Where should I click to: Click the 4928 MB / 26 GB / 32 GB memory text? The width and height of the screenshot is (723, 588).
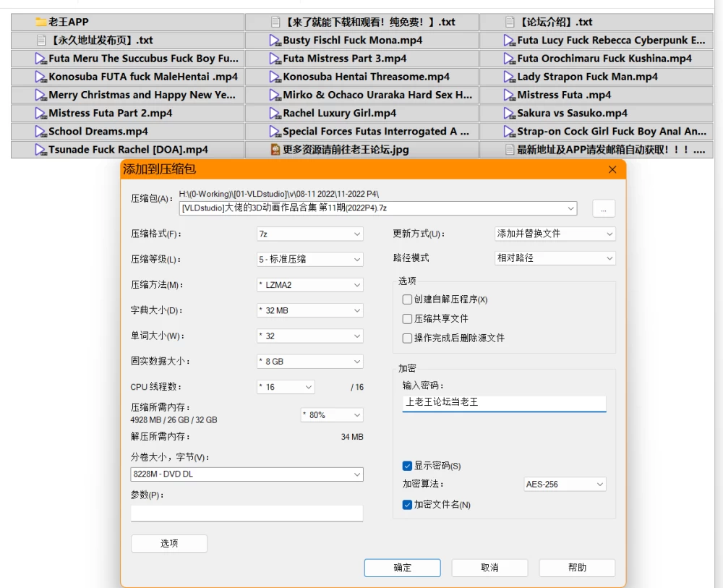click(x=174, y=420)
